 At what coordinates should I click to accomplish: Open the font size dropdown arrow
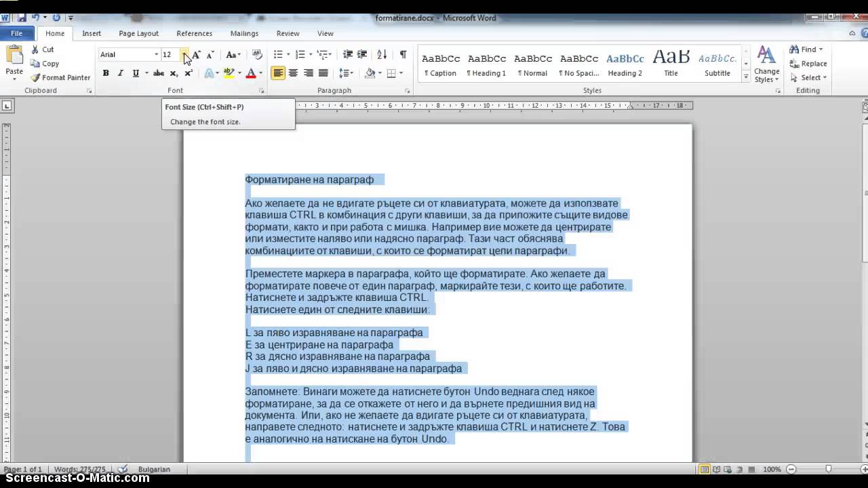(184, 54)
